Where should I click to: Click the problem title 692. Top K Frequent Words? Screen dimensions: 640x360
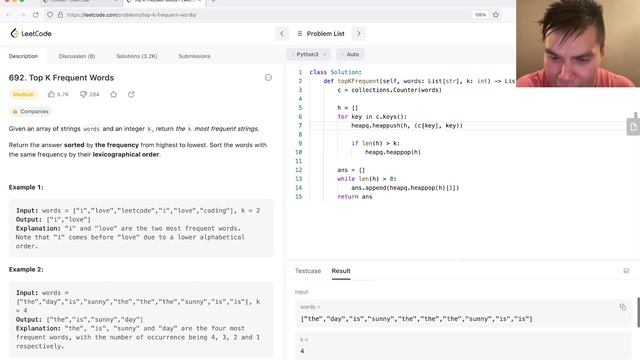(61, 78)
